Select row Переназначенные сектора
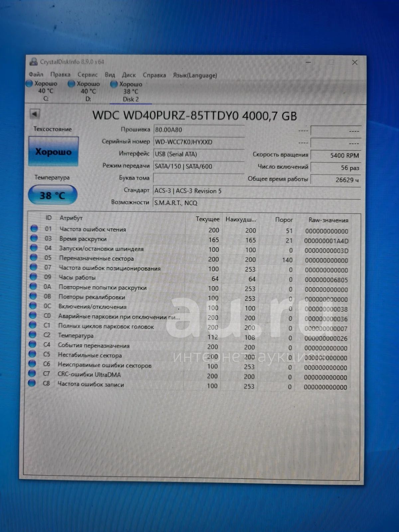 tap(189, 259)
